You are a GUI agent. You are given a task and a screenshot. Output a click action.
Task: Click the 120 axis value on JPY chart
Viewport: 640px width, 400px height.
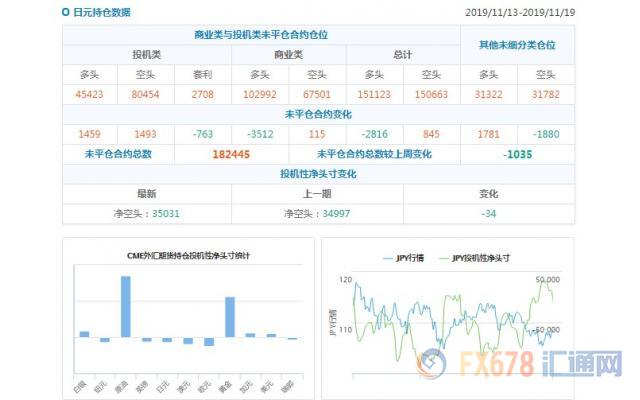tap(345, 280)
